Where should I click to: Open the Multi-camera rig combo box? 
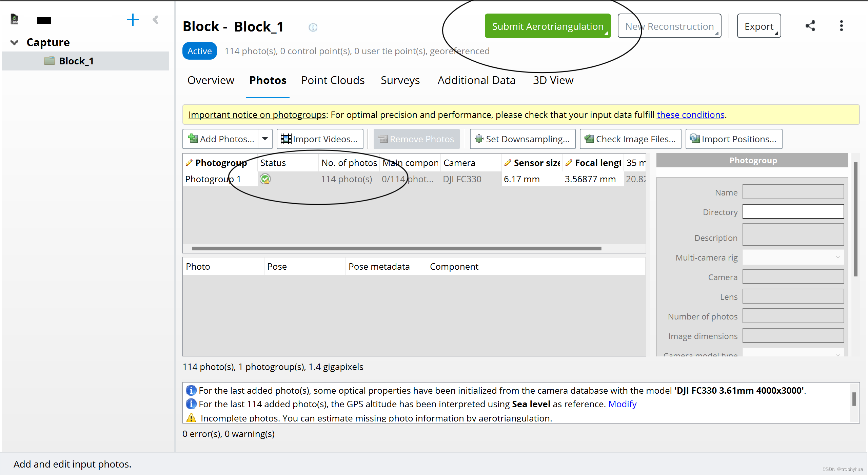tap(793, 257)
